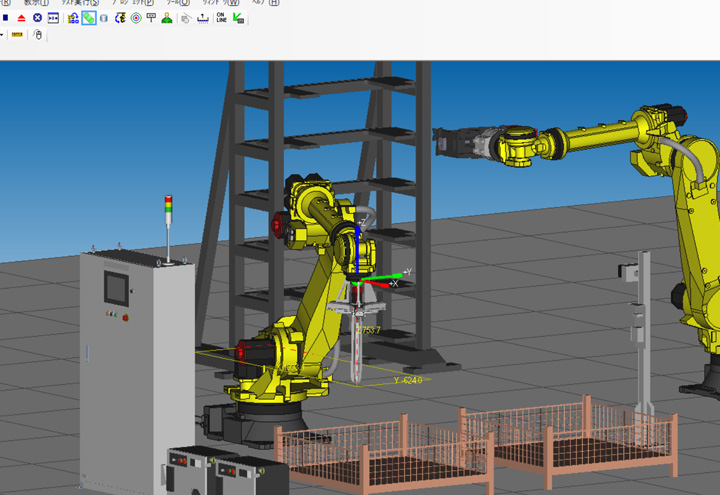Select the right orange mesh pallet cage
720x495 pixels.
pos(567,441)
